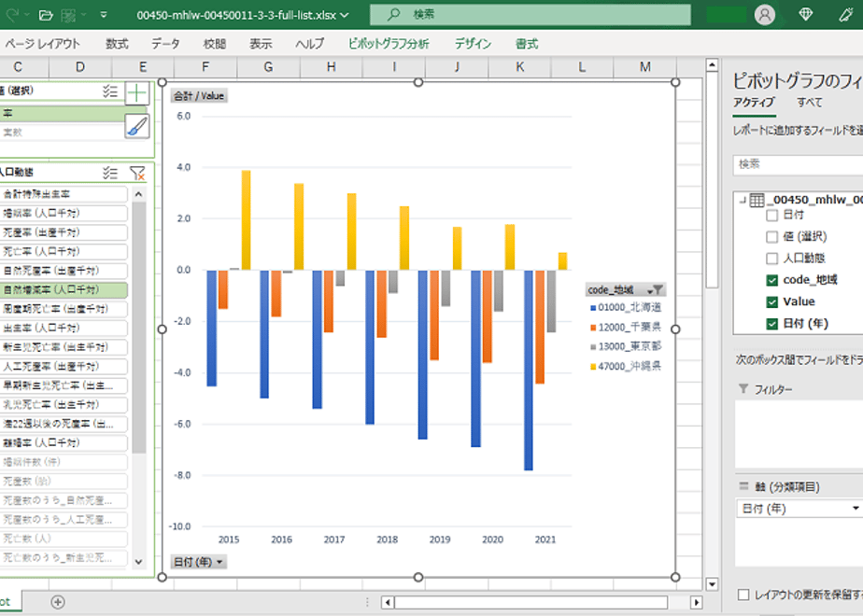Uncheck the code_地域 field checkbox
Image resolution: width=863 pixels, height=616 pixels.
tap(771, 280)
